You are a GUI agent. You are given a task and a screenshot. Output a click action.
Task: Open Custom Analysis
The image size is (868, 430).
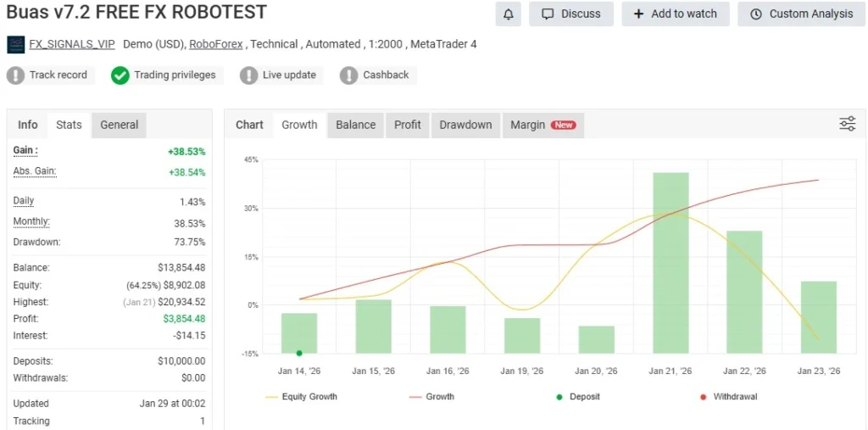click(802, 14)
